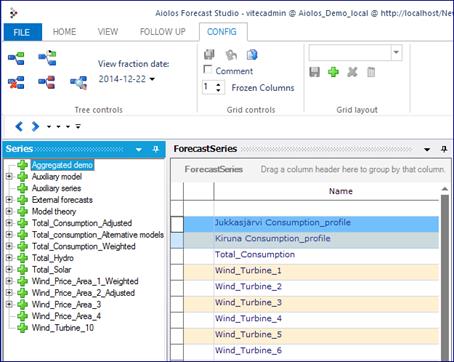
Task: Click the delete X icon in Grid layout
Action: (352, 72)
